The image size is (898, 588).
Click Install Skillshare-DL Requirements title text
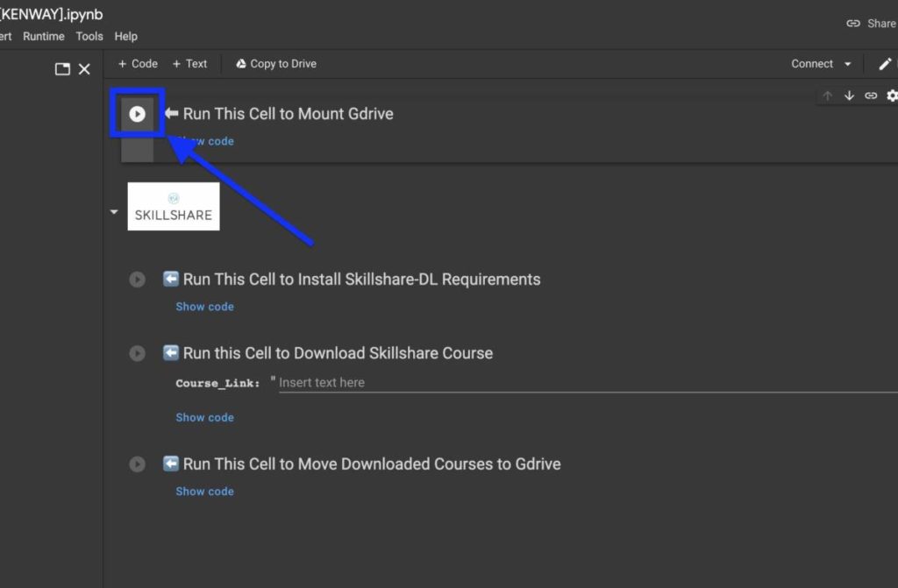tap(361, 280)
